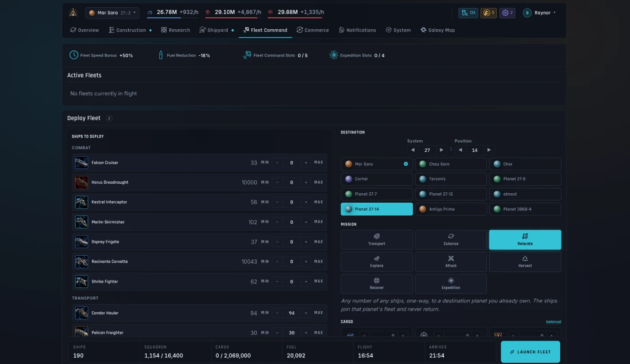
Task: Click the Fleet Command Slots icon
Action: (247, 55)
